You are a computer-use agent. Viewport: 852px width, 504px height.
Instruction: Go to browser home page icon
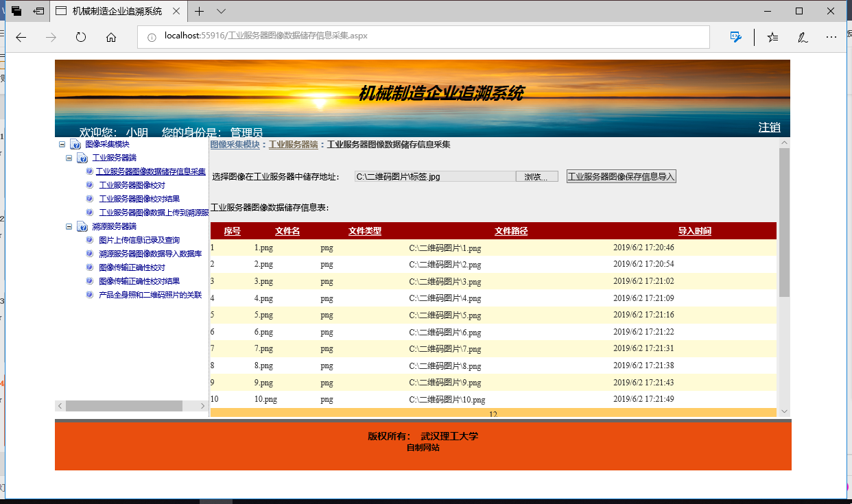(111, 38)
